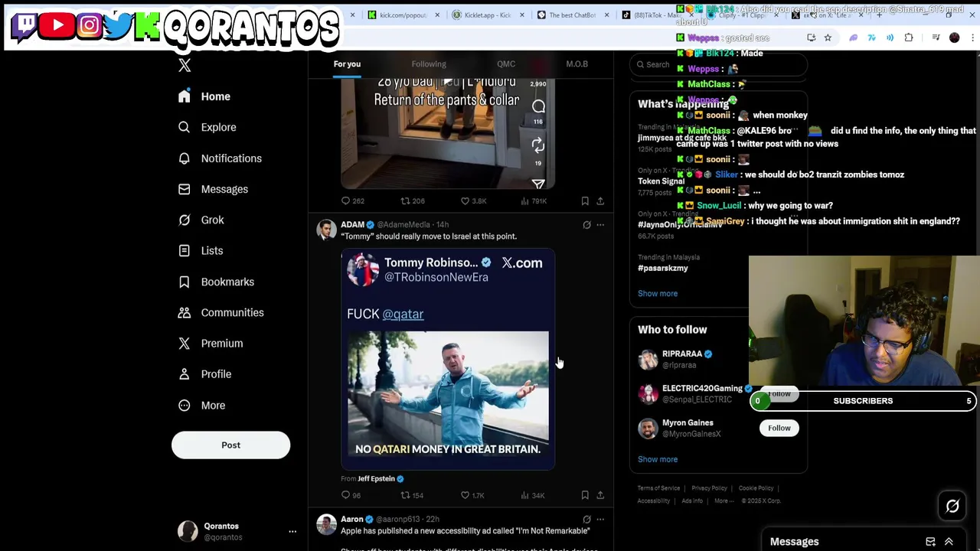The height and width of the screenshot is (551, 980).
Task: Switch to the For you tab
Action: click(x=347, y=64)
